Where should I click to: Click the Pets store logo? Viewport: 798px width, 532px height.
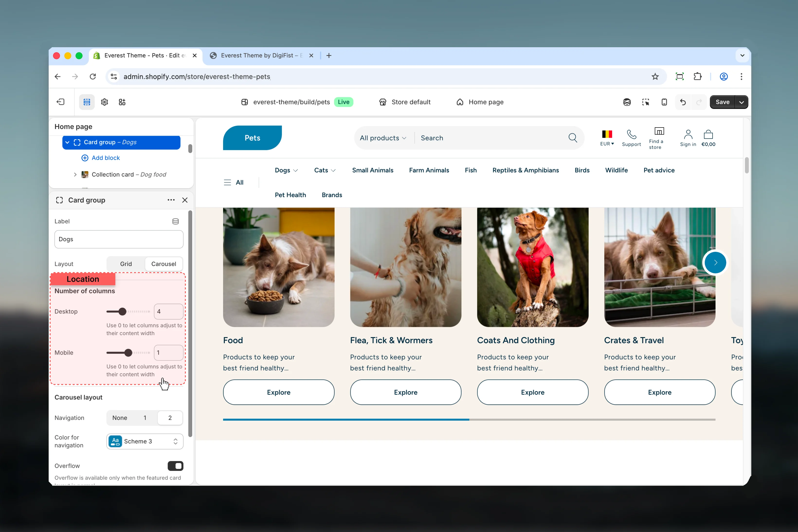pyautogui.click(x=252, y=138)
